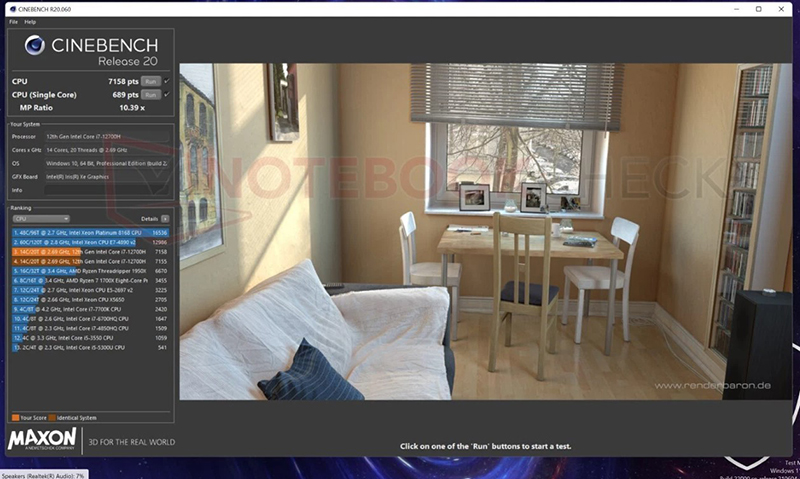
Task: Select Xeon CPU E5-2697 v2 row
Action: (x=90, y=290)
